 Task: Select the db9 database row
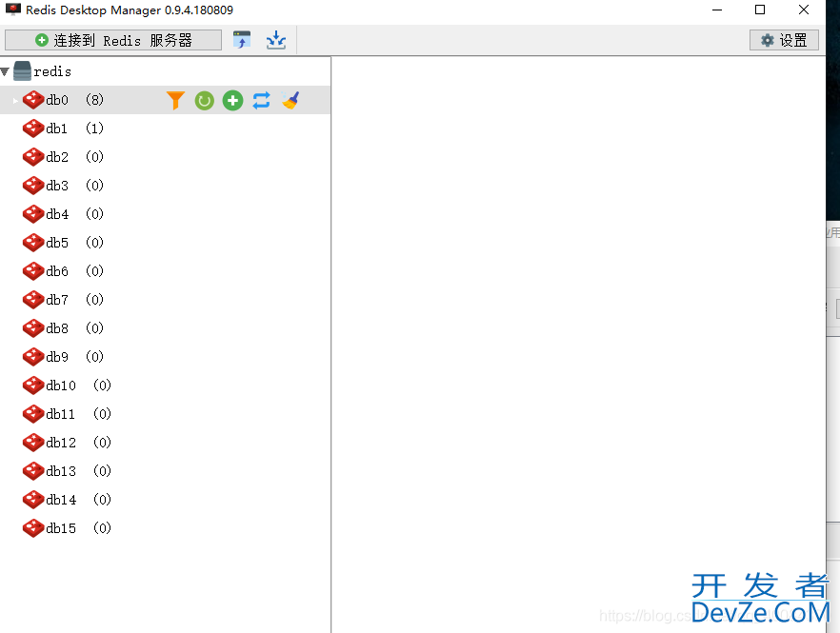pos(165,357)
